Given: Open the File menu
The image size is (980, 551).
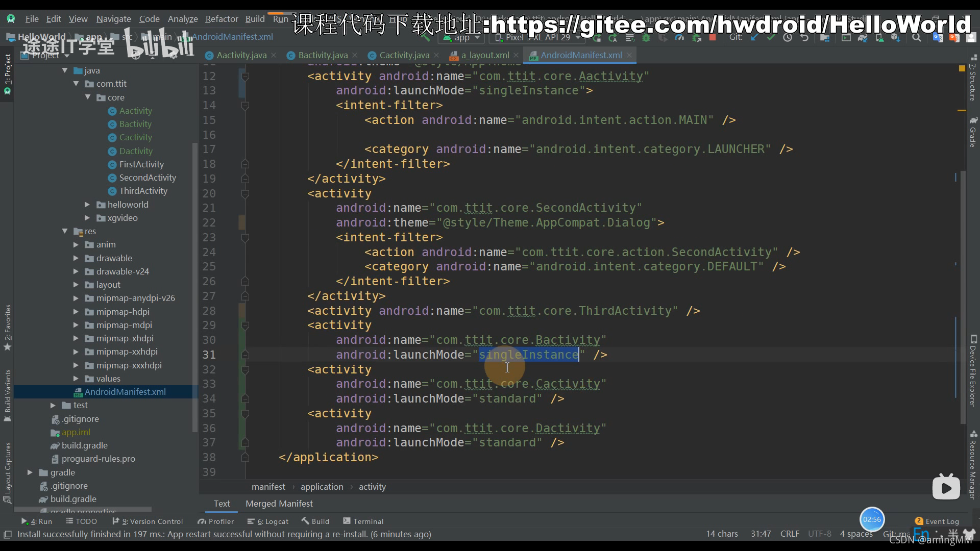Looking at the screenshot, I should [32, 19].
